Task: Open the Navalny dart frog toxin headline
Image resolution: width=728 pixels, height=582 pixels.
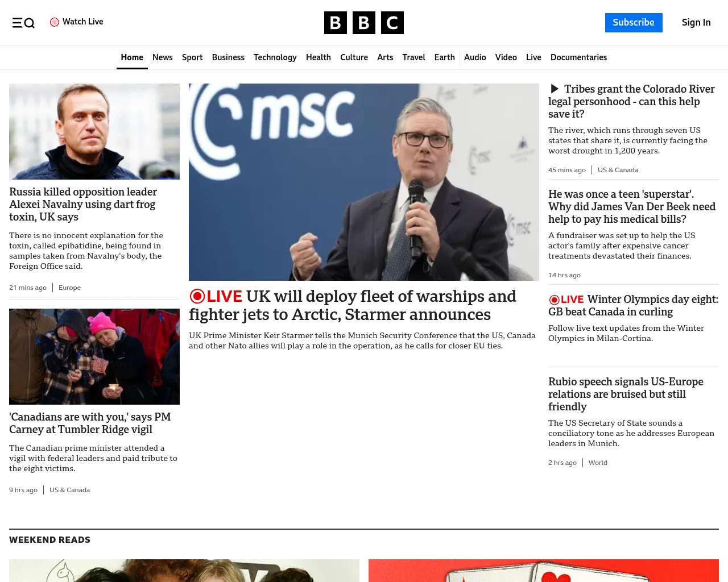Action: pyautogui.click(x=83, y=205)
